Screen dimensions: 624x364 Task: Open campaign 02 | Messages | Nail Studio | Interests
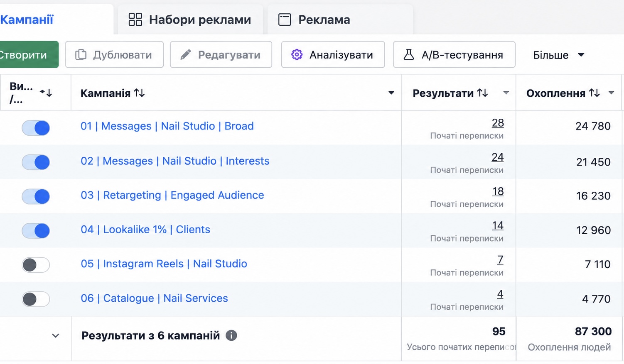[175, 161]
